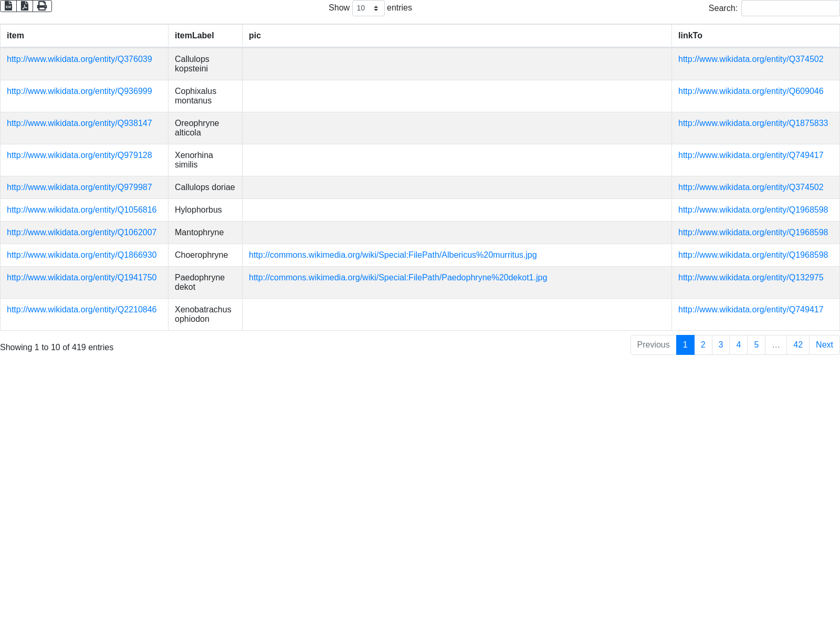Open the Q609046 linkTo entity link
Image resolution: width=840 pixels, height=630 pixels.
click(x=750, y=91)
